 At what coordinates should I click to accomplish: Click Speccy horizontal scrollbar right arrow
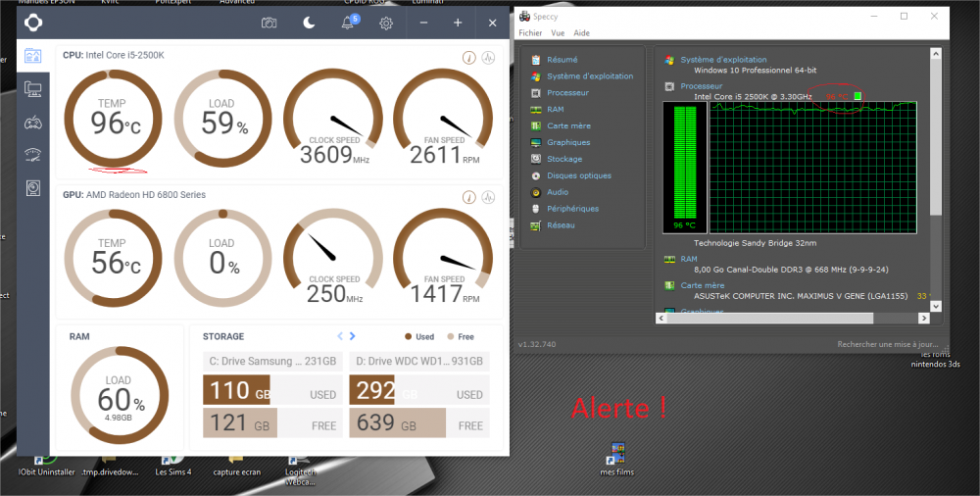(924, 319)
